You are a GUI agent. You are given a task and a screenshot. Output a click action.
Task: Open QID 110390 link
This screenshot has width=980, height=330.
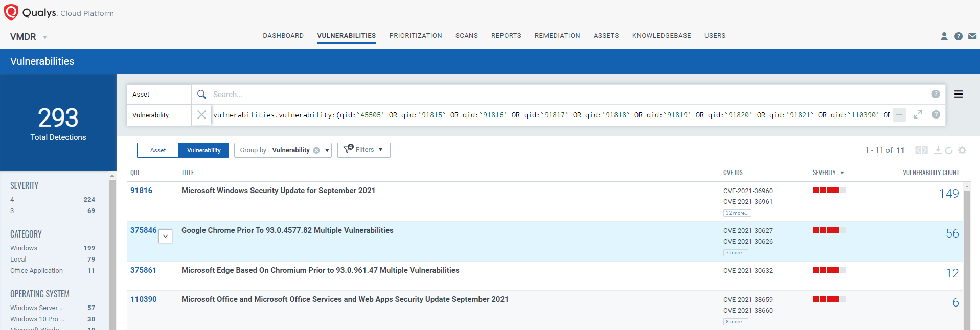143,299
